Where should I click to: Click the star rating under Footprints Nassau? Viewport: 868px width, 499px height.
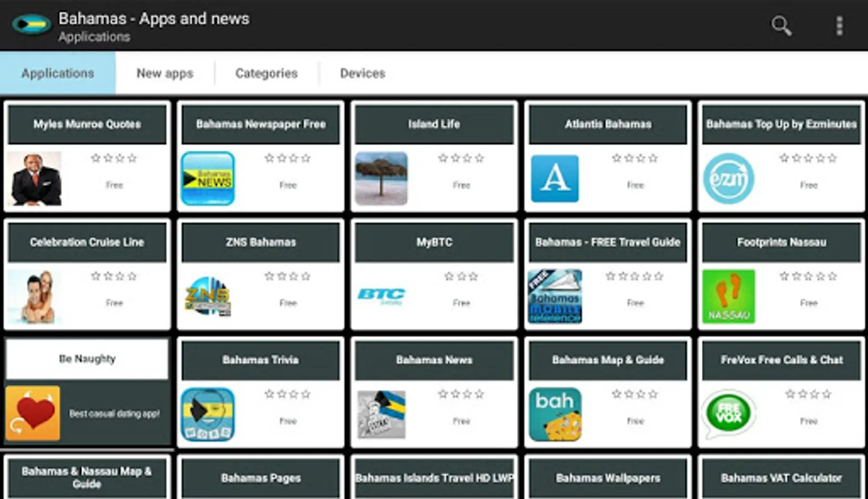(808, 277)
